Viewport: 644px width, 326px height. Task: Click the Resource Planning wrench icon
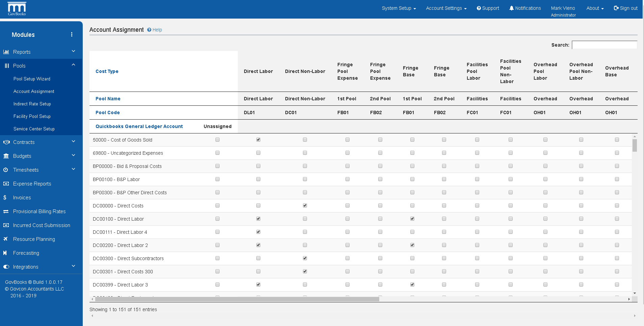(5, 239)
